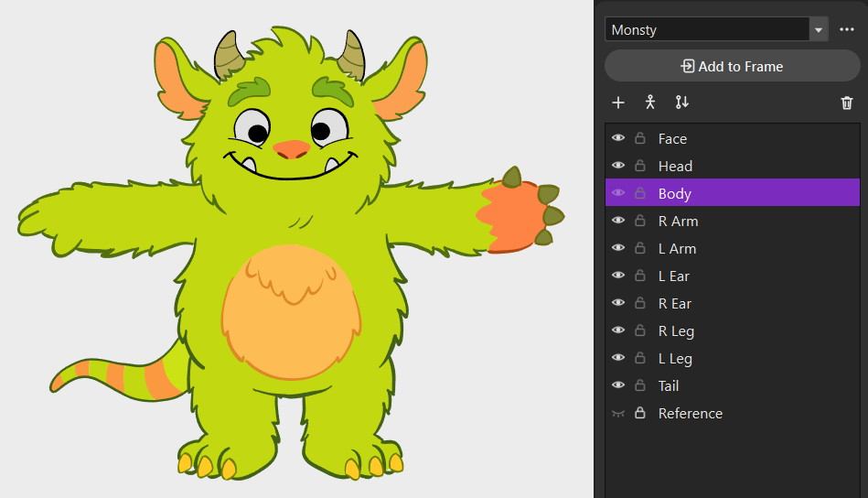
Task: Select the Face layer name
Action: [672, 138]
